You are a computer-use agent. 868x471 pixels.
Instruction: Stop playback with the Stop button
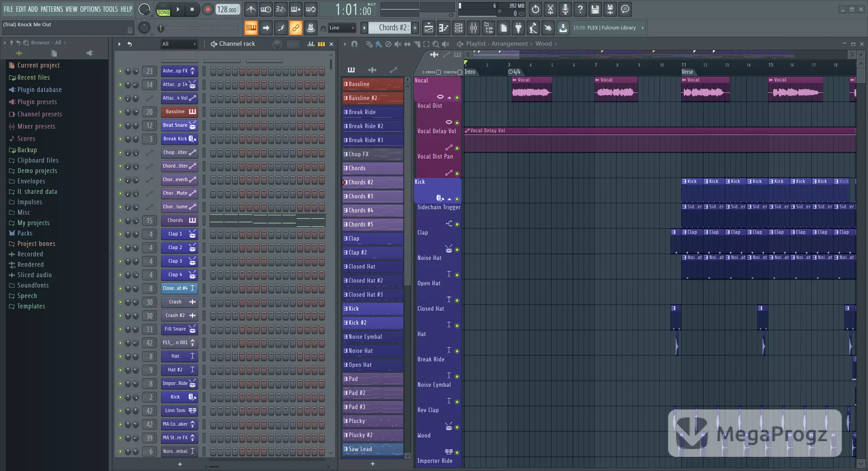tap(192, 9)
